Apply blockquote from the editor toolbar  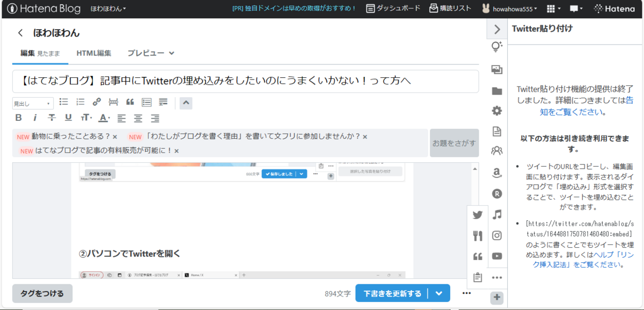pos(130,102)
